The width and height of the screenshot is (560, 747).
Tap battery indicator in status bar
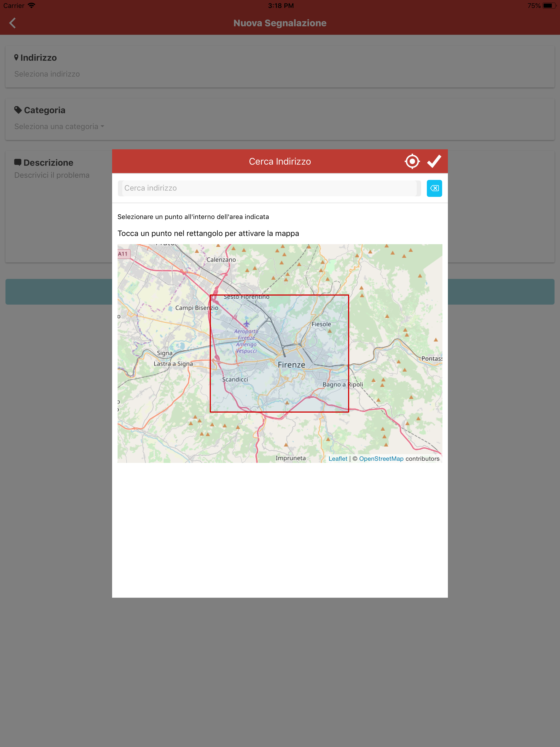(549, 5)
